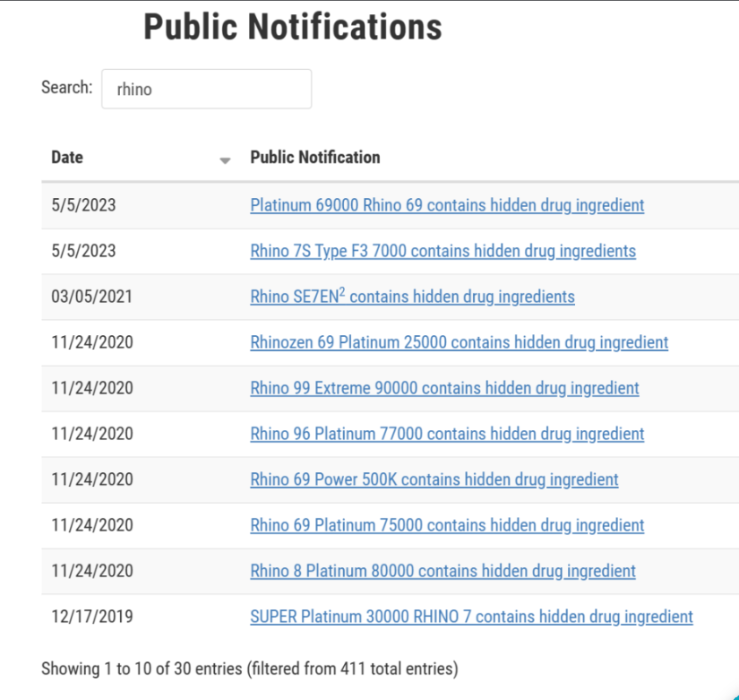The image size is (739, 700).
Task: Click the Public Notifications page heading
Action: click(293, 27)
